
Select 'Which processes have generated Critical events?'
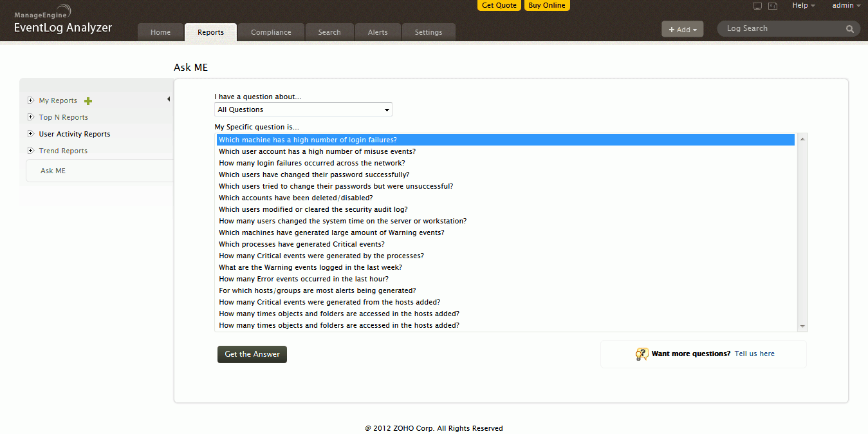506,244
